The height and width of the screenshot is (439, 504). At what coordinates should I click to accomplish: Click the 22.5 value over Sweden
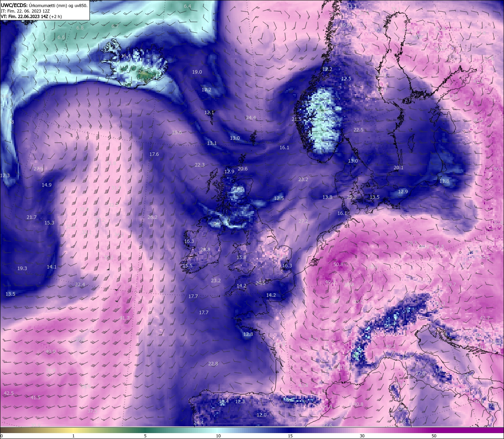[358, 130]
